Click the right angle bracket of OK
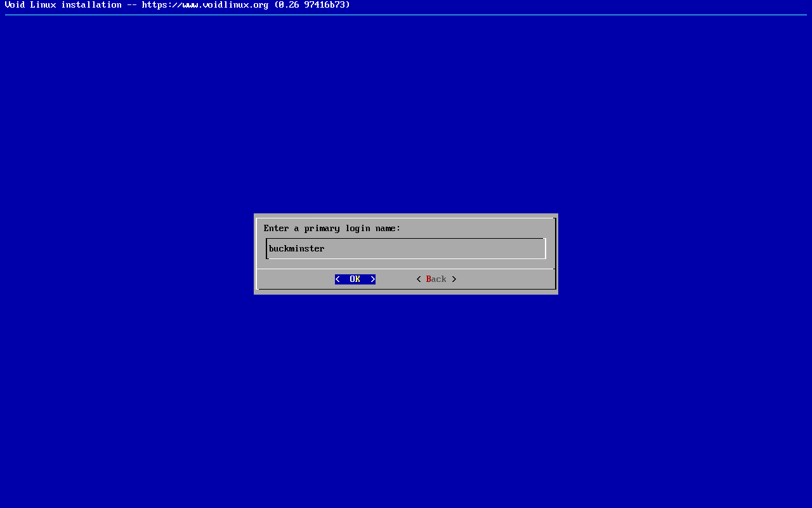Viewport: 812px width, 508px height. (373, 279)
